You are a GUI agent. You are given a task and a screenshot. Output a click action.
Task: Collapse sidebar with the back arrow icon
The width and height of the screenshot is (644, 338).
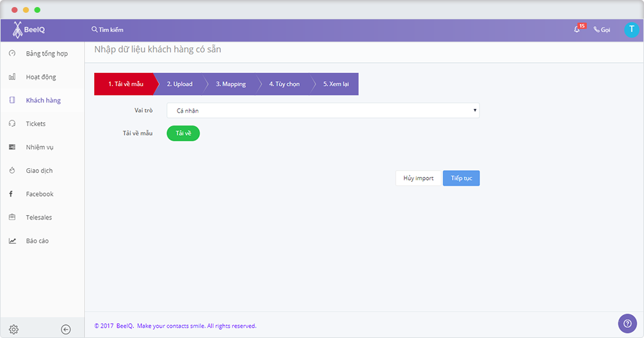pos(66,330)
